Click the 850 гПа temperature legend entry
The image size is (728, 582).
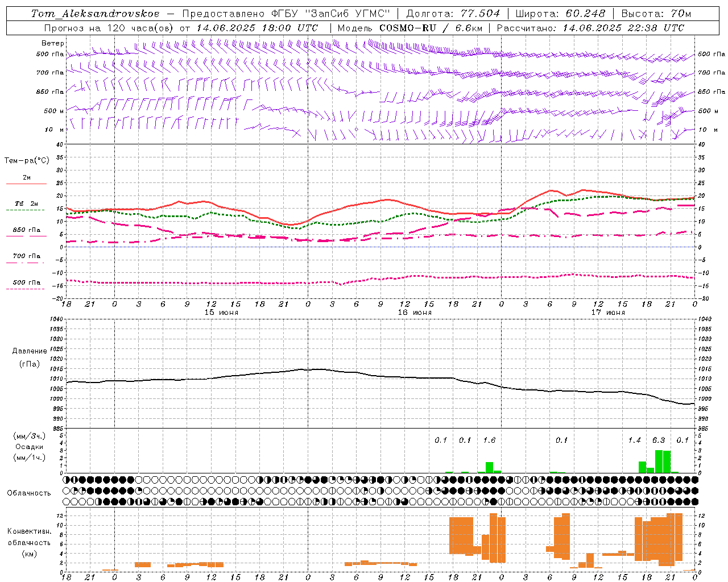pos(27,230)
